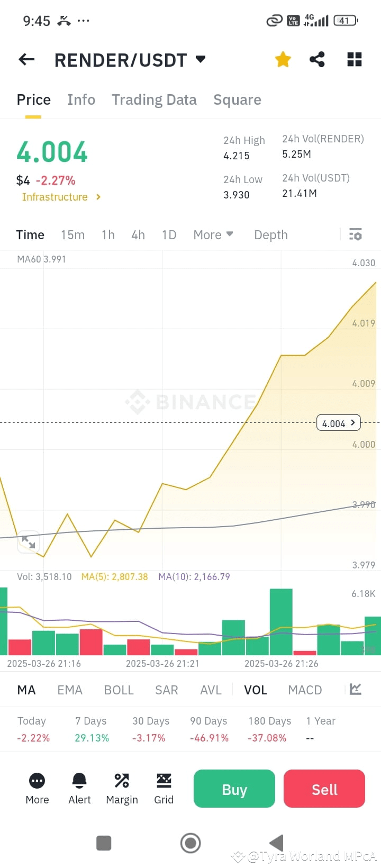
Task: Enable the EMA indicator
Action: tap(70, 690)
